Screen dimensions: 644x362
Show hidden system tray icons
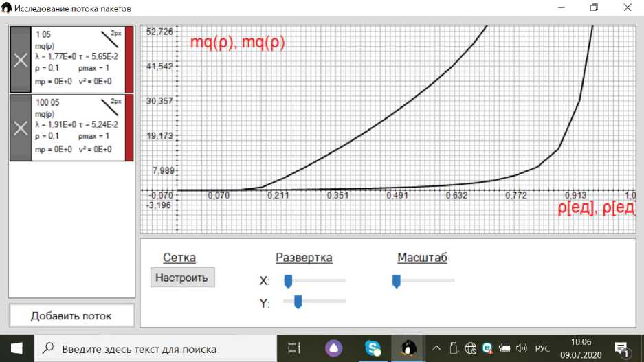(436, 348)
